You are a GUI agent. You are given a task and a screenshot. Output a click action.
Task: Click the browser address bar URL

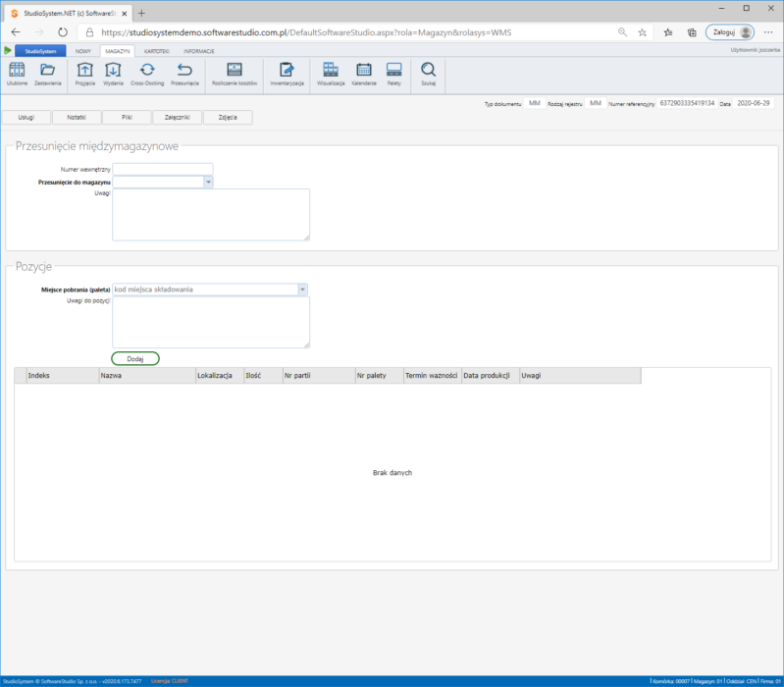(x=306, y=32)
